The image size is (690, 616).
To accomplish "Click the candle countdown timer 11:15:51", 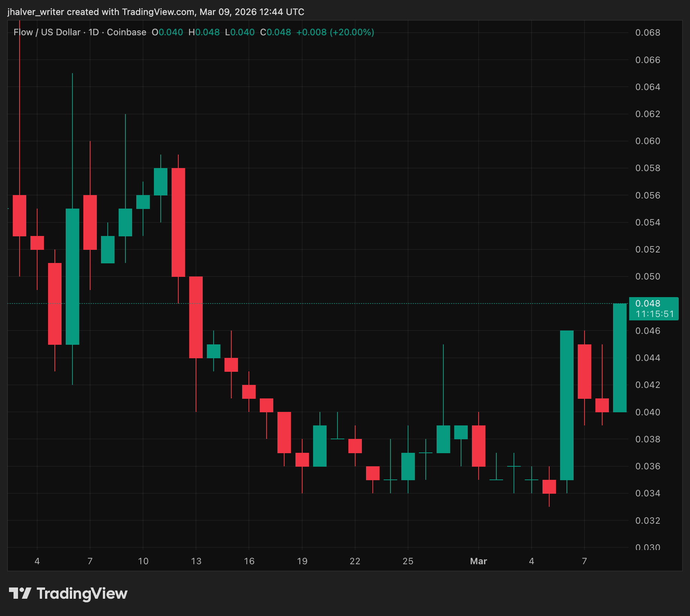I will (655, 314).
